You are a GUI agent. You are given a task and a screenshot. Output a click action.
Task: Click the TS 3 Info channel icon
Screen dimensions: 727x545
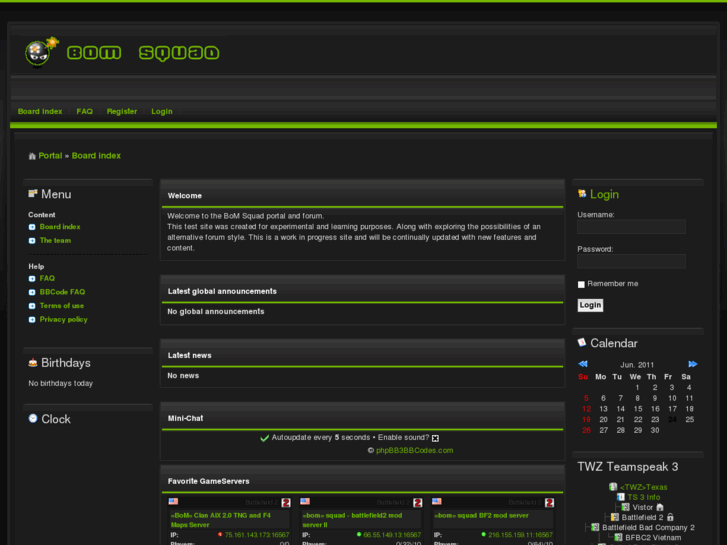coord(621,497)
